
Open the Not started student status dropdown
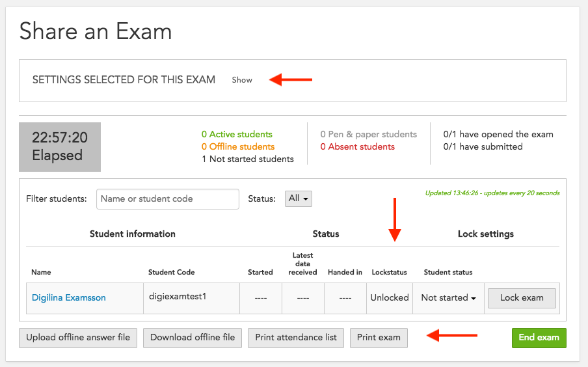[449, 297]
